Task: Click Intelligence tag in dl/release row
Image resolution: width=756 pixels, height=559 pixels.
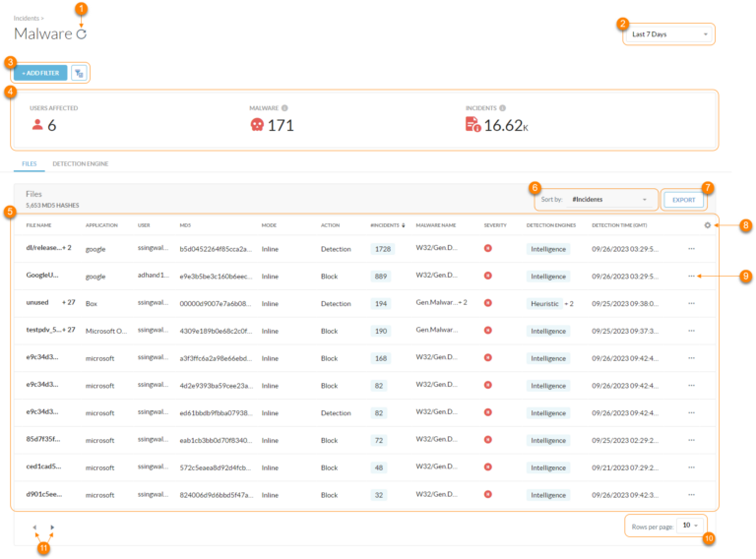Action: click(x=548, y=249)
